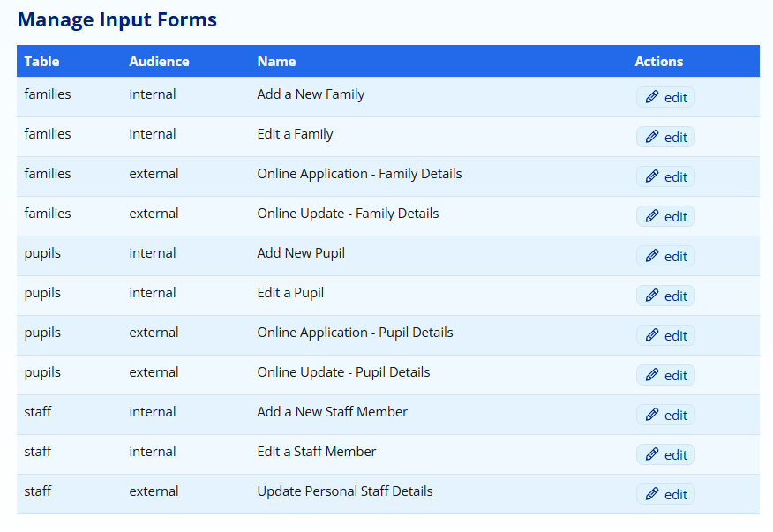Viewport: 773px width, 532px height.
Task: Click pencil icon for Online Application - Family Details
Action: 652,176
